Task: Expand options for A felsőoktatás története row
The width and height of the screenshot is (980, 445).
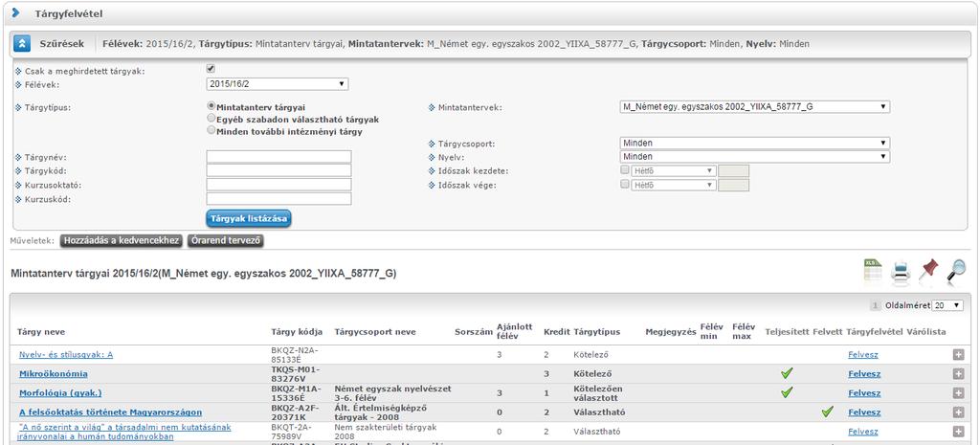Action: [x=958, y=412]
